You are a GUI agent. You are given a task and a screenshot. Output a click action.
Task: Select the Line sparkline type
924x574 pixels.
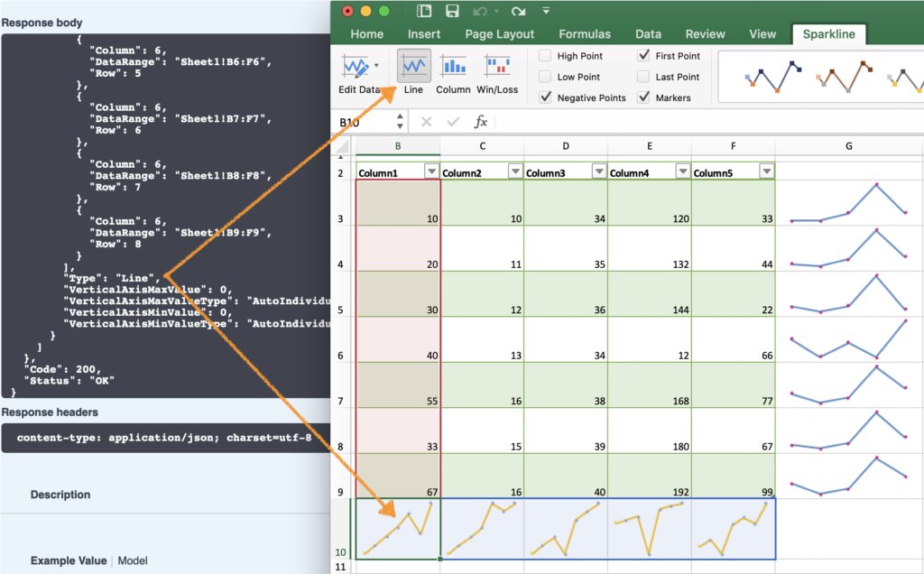click(413, 73)
